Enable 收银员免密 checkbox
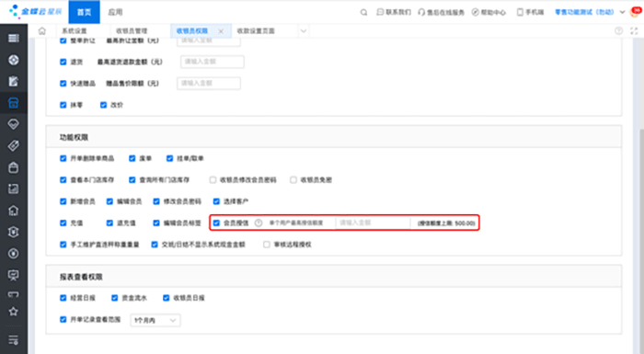 pyautogui.click(x=293, y=180)
